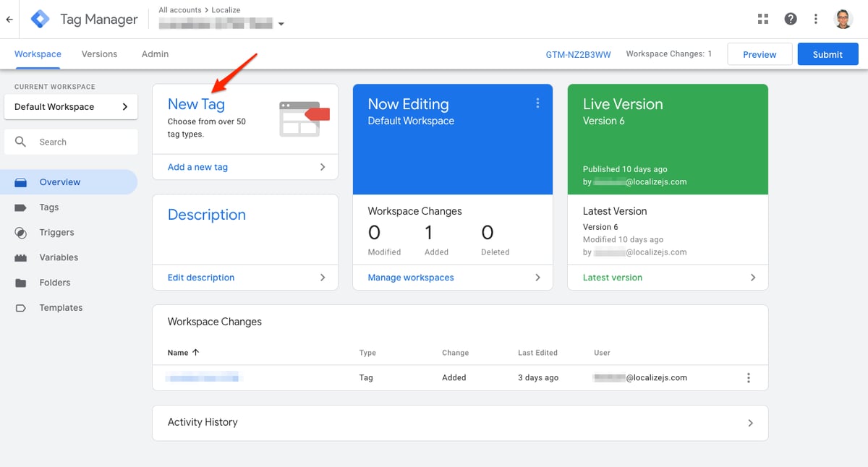Click the 'Published 10 days ago' text

pyautogui.click(x=625, y=169)
